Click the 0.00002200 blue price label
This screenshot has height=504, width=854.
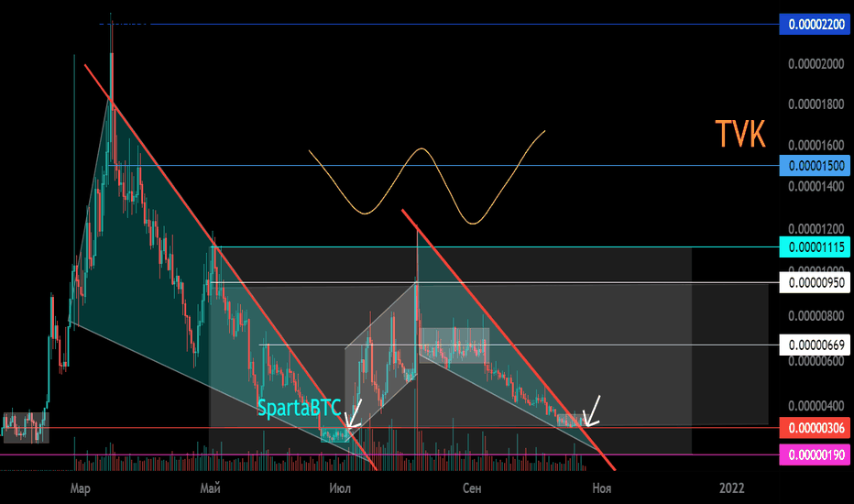815,25
